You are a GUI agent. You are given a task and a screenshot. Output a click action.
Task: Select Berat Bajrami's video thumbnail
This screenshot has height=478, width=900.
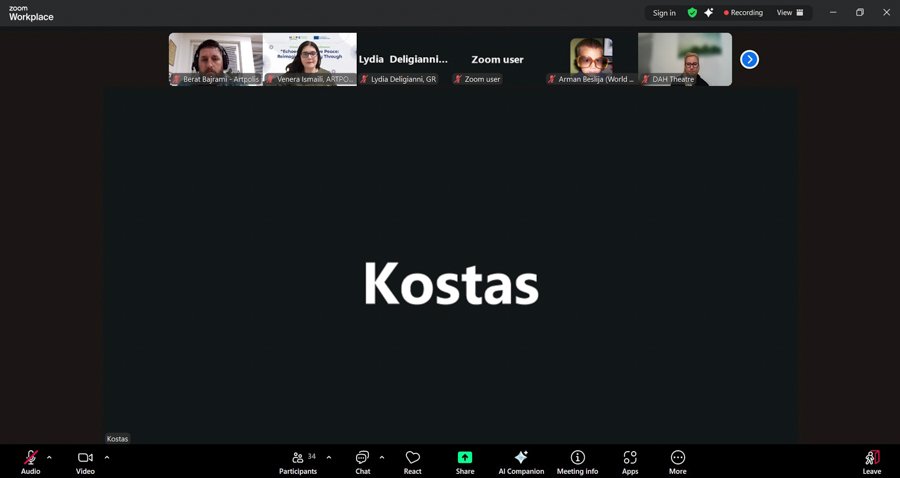coord(215,59)
